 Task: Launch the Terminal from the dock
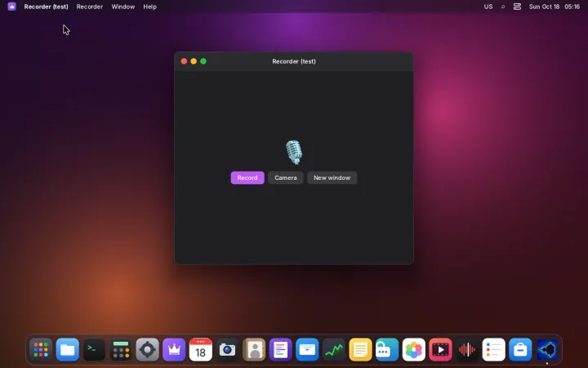point(94,350)
